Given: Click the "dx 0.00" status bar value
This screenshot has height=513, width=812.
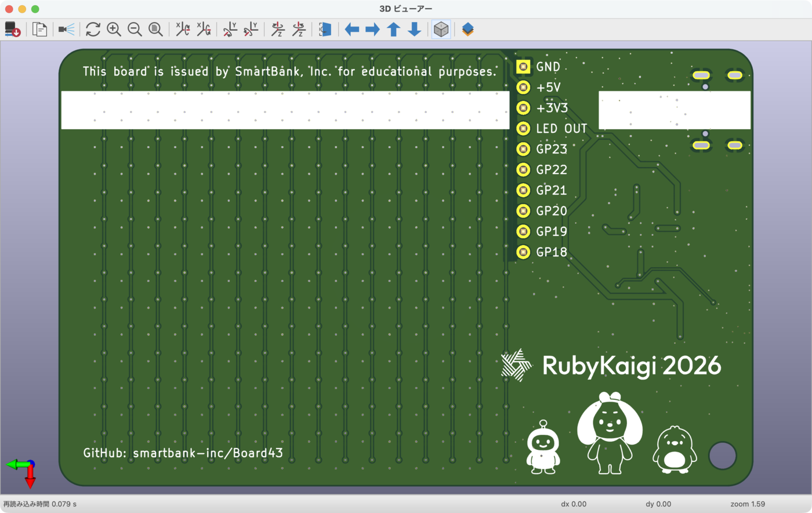Looking at the screenshot, I should [574, 504].
